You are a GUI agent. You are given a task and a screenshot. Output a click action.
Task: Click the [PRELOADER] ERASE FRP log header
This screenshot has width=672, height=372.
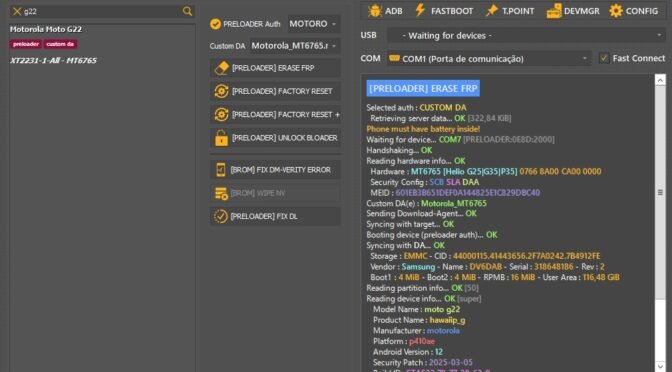coord(423,88)
